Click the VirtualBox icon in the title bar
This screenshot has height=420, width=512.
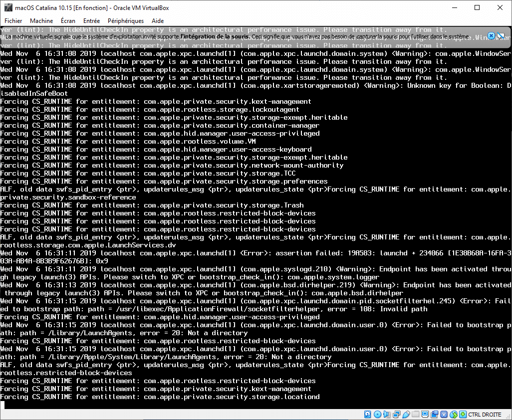click(x=8, y=7)
